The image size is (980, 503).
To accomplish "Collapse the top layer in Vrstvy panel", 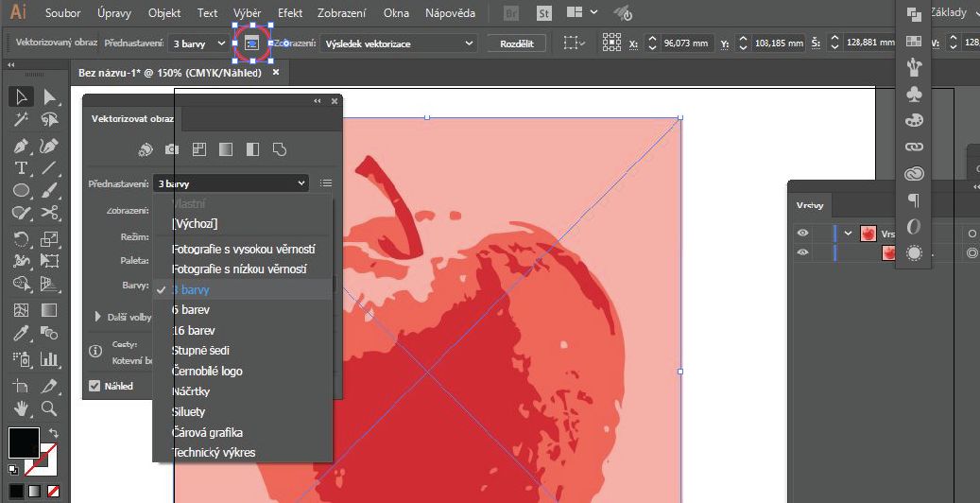I will click(x=848, y=234).
